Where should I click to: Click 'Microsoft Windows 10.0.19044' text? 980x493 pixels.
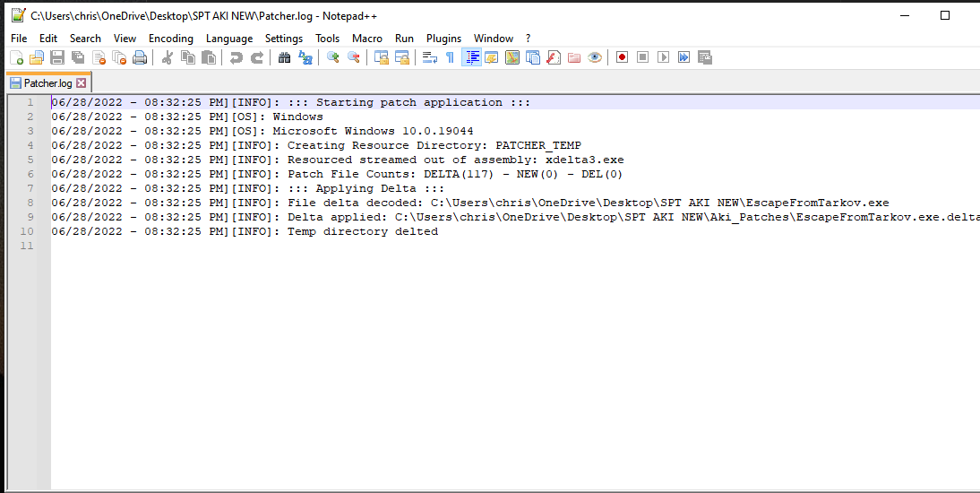(x=374, y=132)
